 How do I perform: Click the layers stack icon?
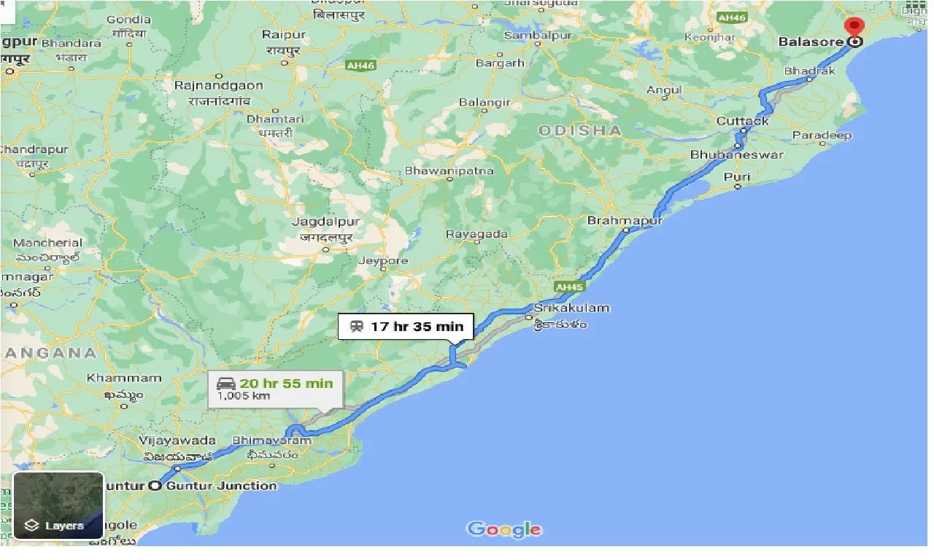tap(31, 525)
